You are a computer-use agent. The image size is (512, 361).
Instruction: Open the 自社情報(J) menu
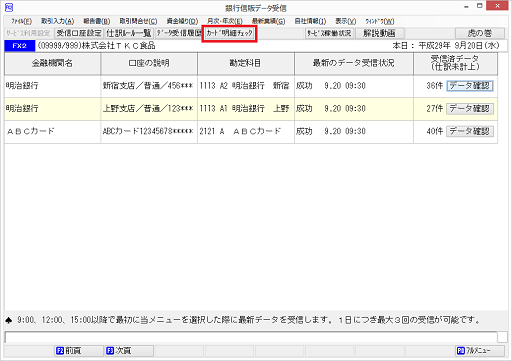coord(310,21)
